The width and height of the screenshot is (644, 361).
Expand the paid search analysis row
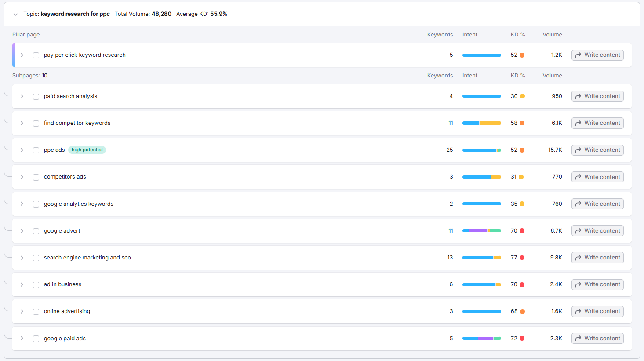point(22,96)
